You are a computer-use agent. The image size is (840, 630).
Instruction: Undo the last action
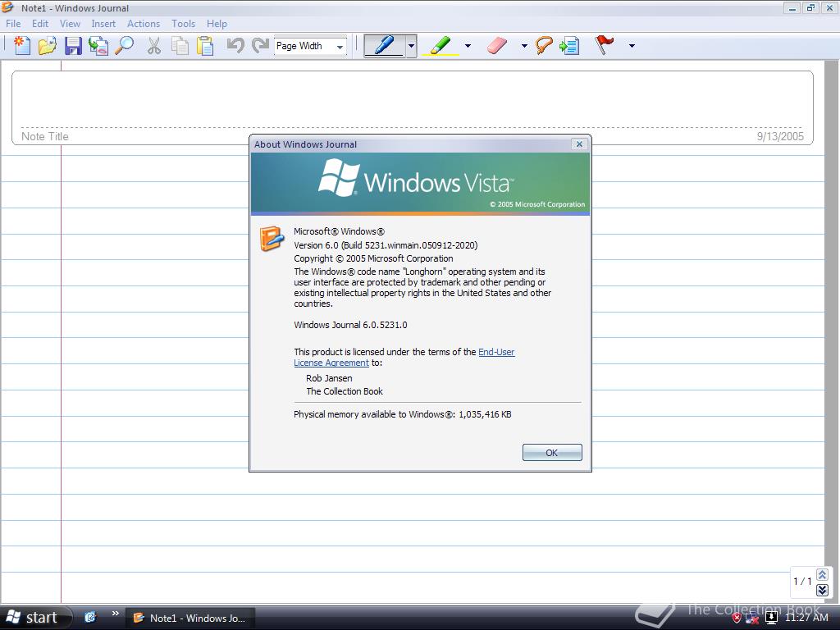tap(235, 46)
